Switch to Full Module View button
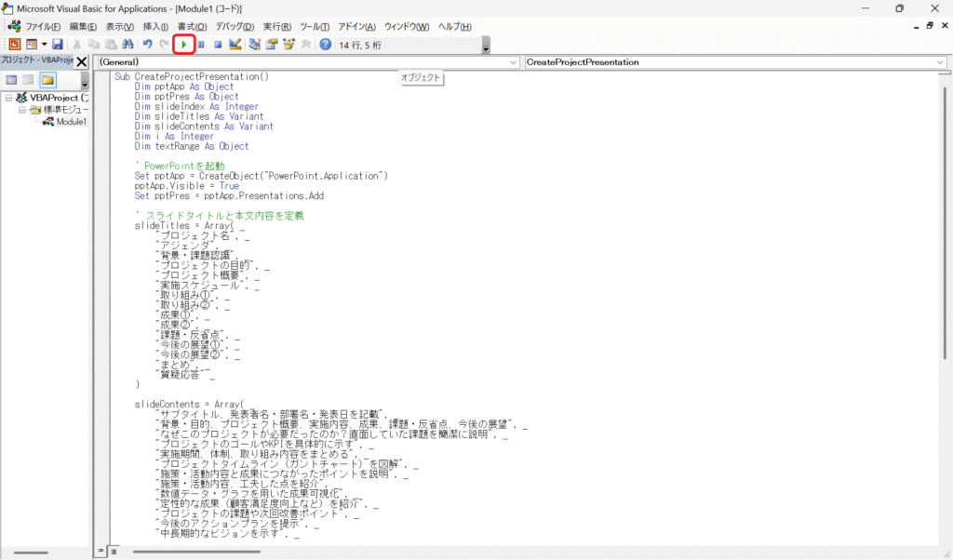Viewport: 953px width, 560px height. 114,552
